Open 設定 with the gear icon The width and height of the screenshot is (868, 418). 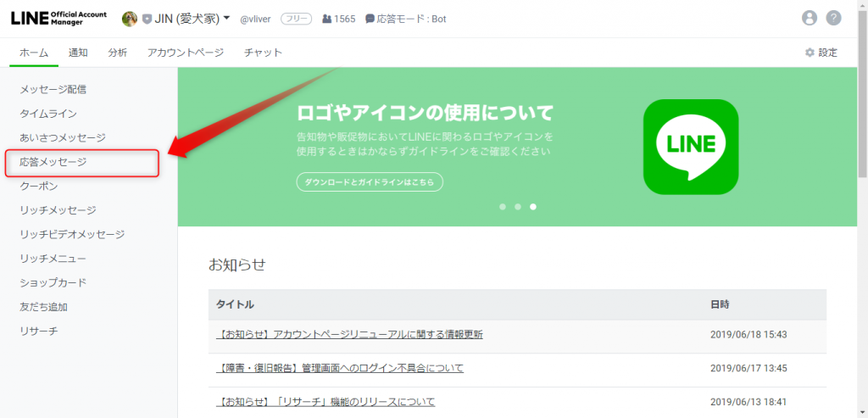(x=821, y=53)
